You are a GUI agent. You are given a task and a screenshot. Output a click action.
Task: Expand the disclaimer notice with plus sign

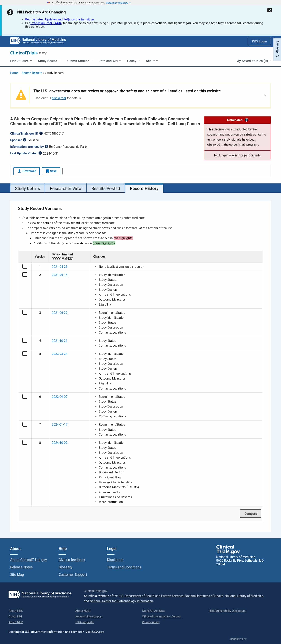pos(264,95)
